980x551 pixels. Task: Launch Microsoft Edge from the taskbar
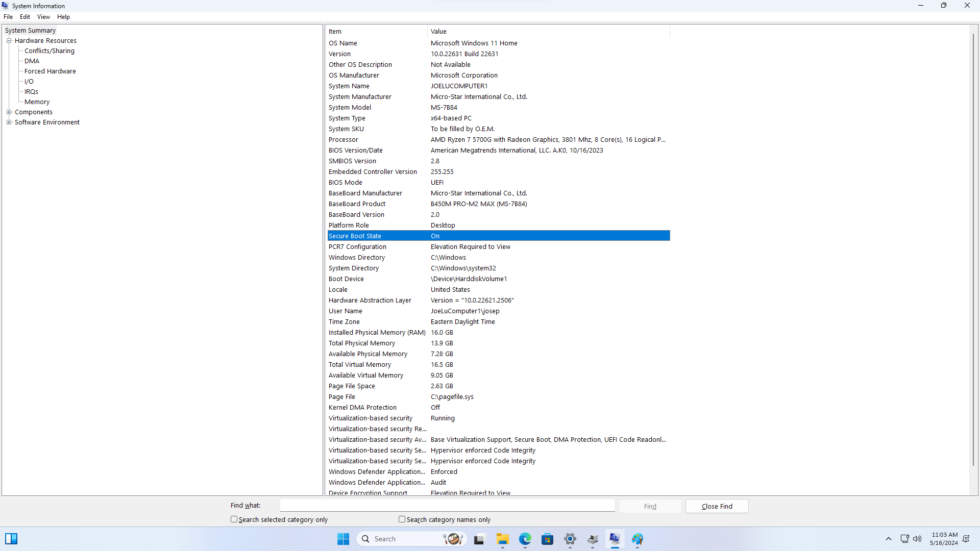click(525, 539)
